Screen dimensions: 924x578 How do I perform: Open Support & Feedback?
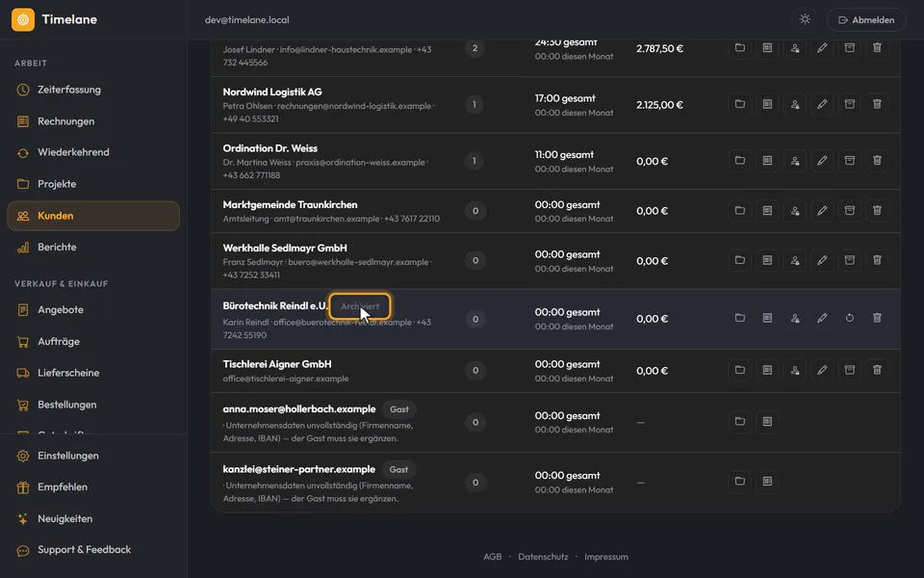tap(93, 550)
